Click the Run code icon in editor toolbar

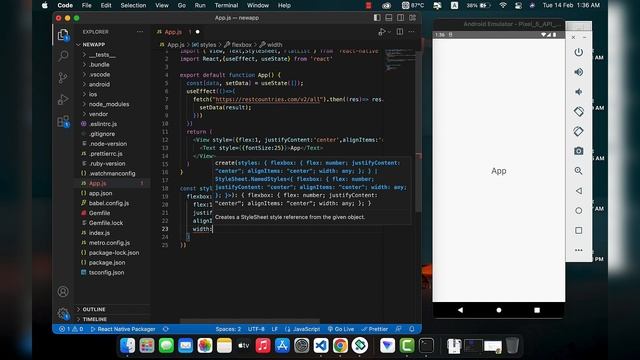[382, 32]
